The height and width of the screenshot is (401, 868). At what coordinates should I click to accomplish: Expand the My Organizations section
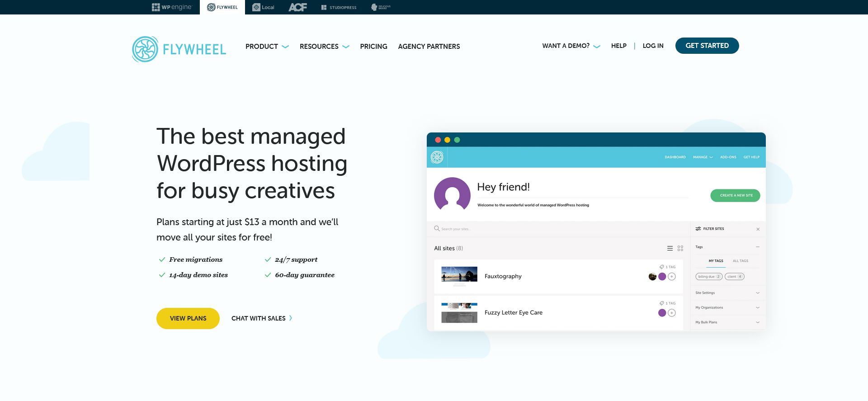pos(727,307)
